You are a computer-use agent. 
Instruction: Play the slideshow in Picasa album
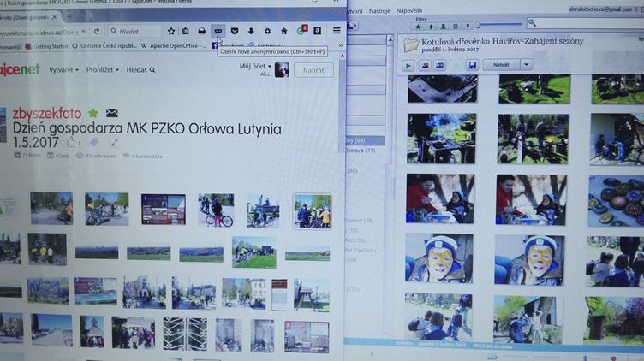[x=408, y=65]
